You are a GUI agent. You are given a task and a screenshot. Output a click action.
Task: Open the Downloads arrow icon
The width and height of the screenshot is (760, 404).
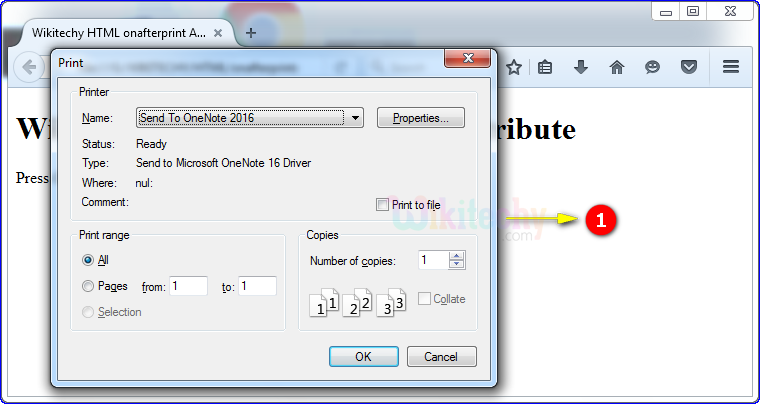pos(581,68)
